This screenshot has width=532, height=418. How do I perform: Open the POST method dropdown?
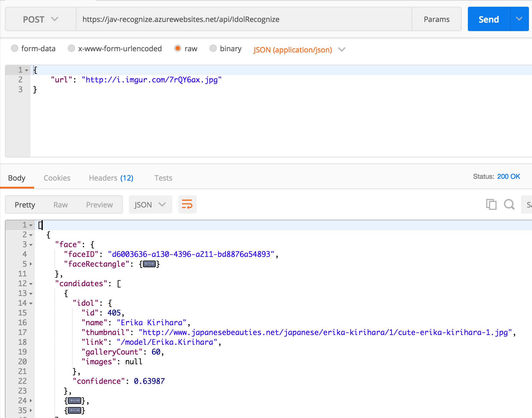[x=40, y=19]
